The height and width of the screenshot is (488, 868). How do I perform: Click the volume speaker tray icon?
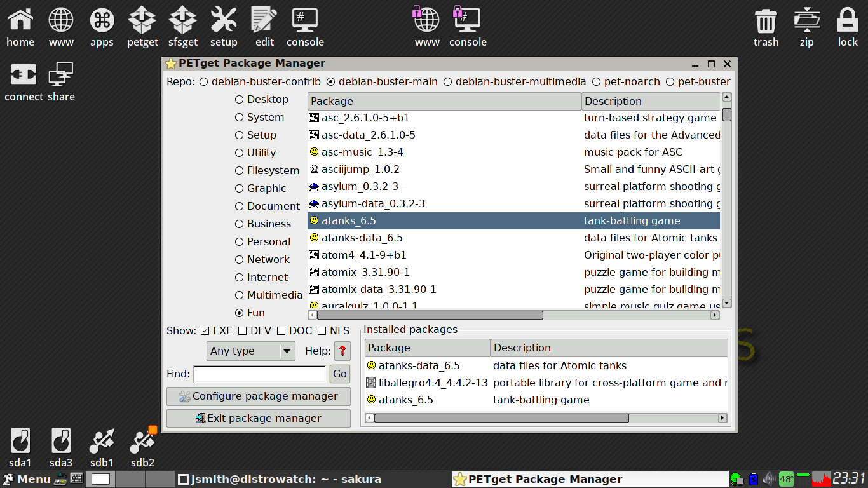[x=769, y=479]
